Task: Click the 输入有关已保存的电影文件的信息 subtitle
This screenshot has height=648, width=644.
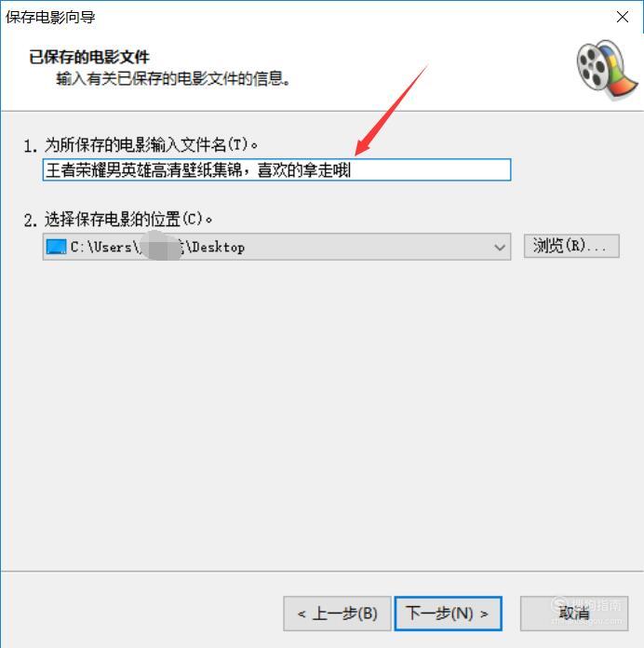Action: coord(173,78)
